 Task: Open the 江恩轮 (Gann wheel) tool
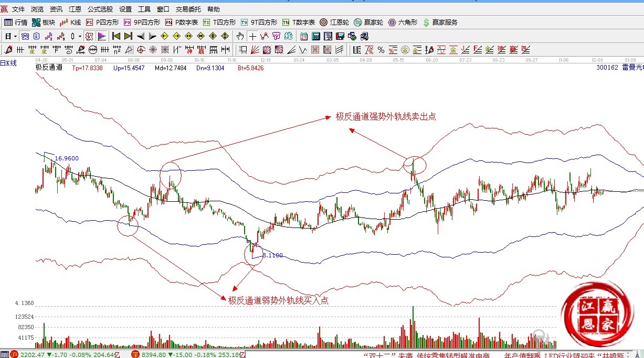tap(334, 23)
